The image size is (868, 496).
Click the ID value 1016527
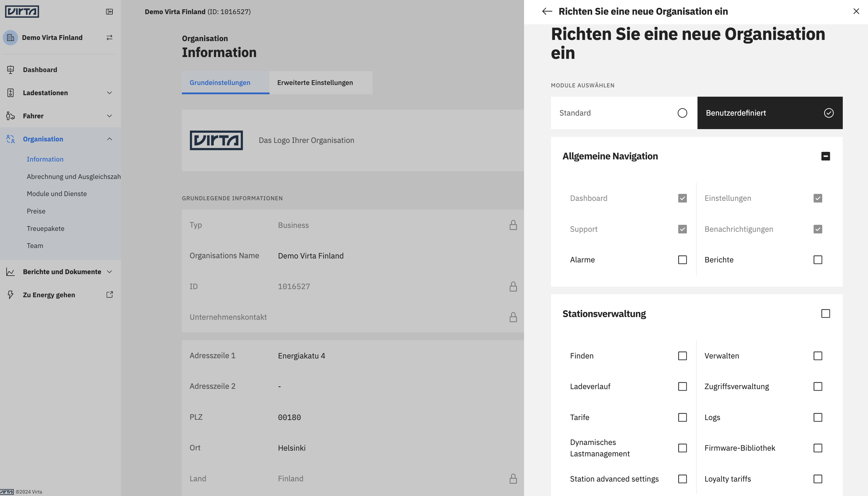pyautogui.click(x=294, y=286)
